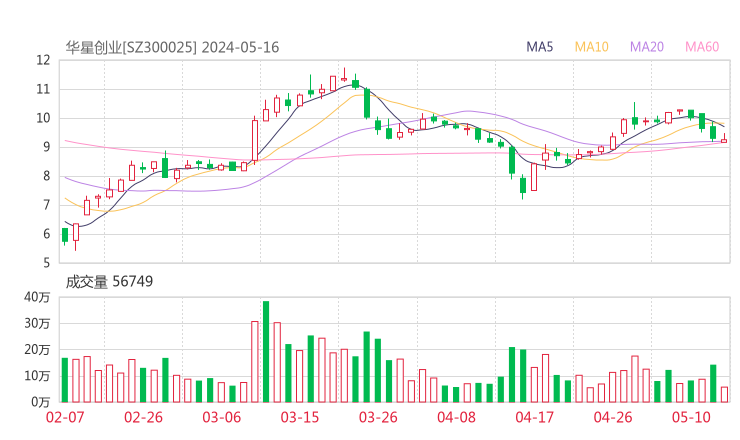Screen dimensions: 740x440
Task: Click the chart title 华星创业[SZ300025] 2024-05-16
Action: [x=172, y=47]
